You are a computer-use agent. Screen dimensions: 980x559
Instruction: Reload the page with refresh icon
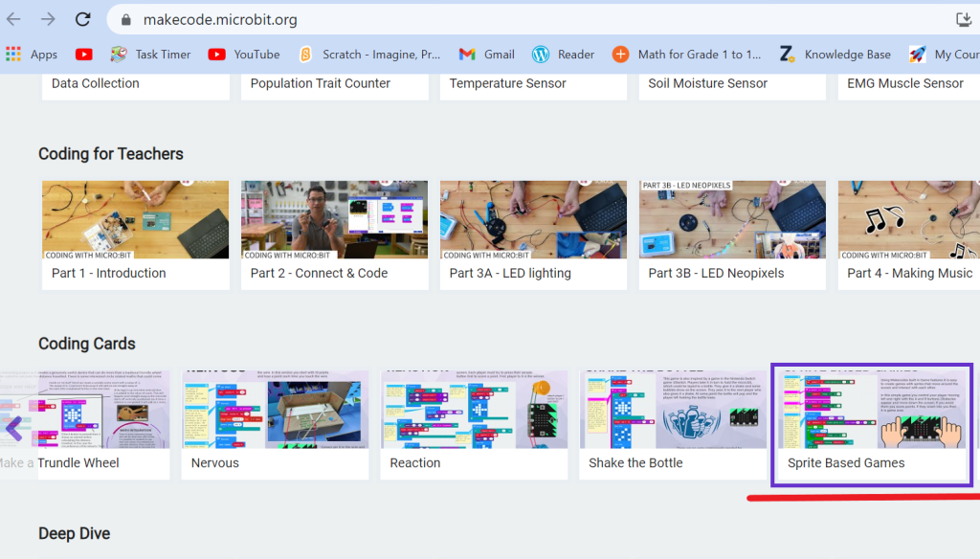pos(83,19)
